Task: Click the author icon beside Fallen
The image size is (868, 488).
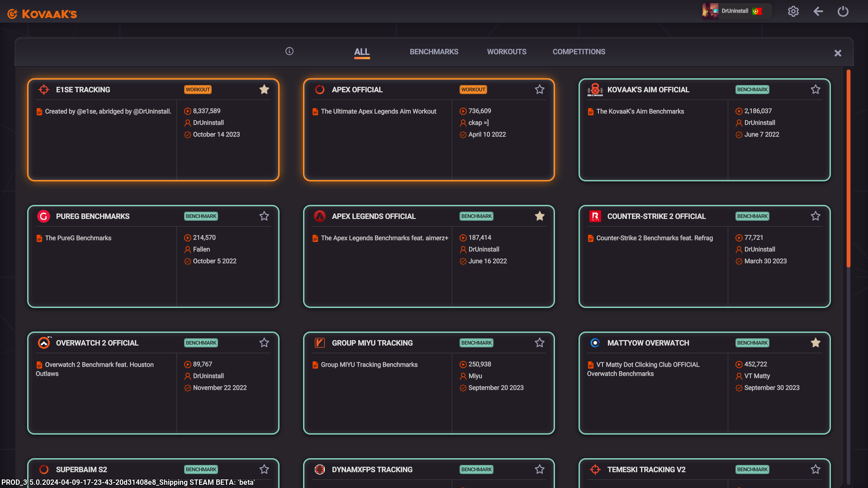Action: click(187, 250)
